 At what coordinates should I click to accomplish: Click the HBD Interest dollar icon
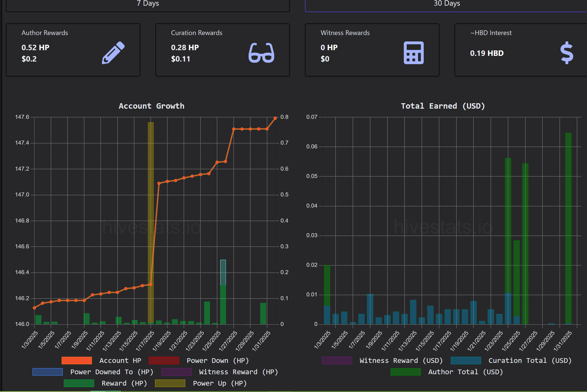567,53
